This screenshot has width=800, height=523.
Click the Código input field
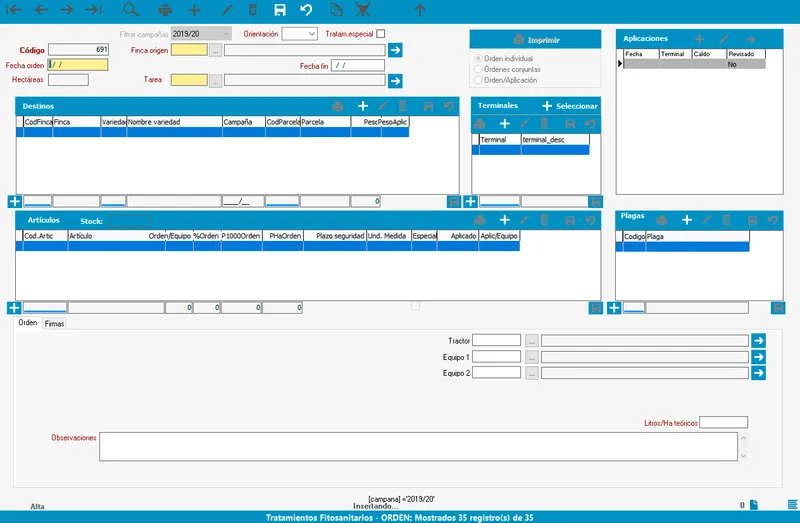coord(78,49)
